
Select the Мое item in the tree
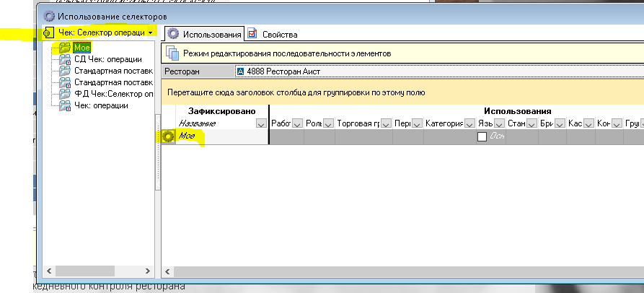click(80, 48)
